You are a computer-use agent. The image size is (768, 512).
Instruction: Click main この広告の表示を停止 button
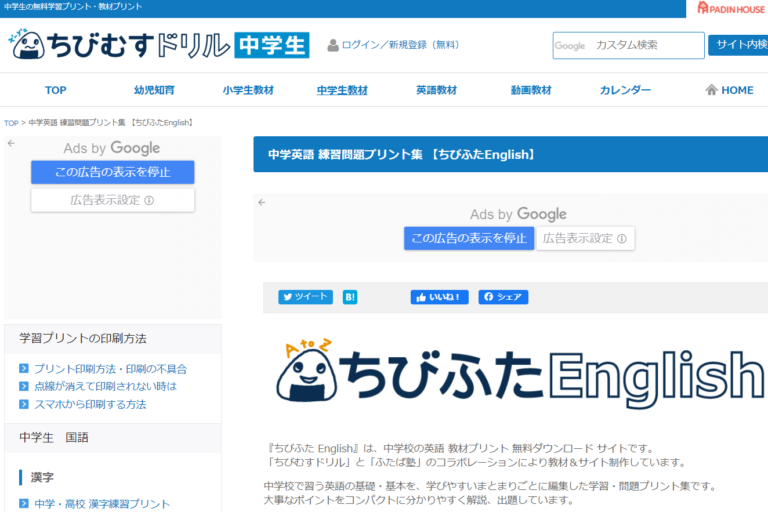pos(469,239)
